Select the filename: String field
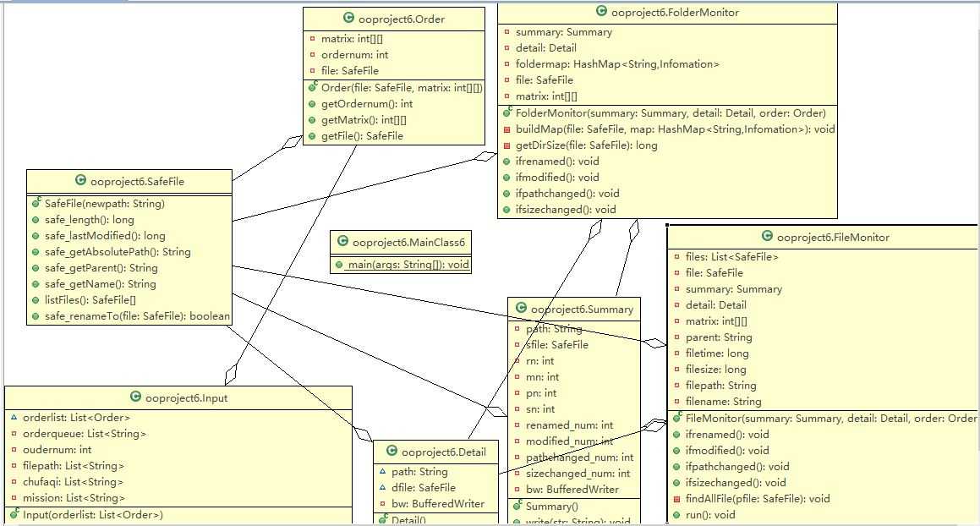This screenshot has height=526, width=980. (723, 402)
